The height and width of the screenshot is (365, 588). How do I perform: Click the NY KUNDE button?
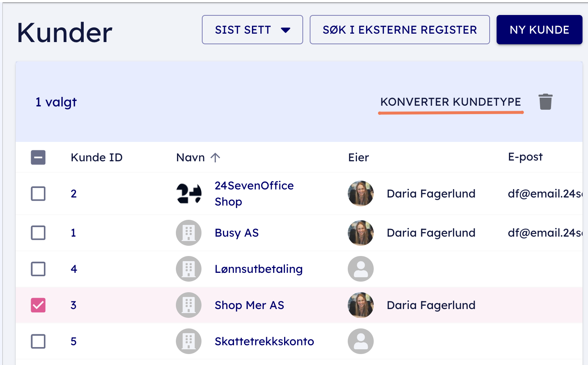[x=539, y=30]
